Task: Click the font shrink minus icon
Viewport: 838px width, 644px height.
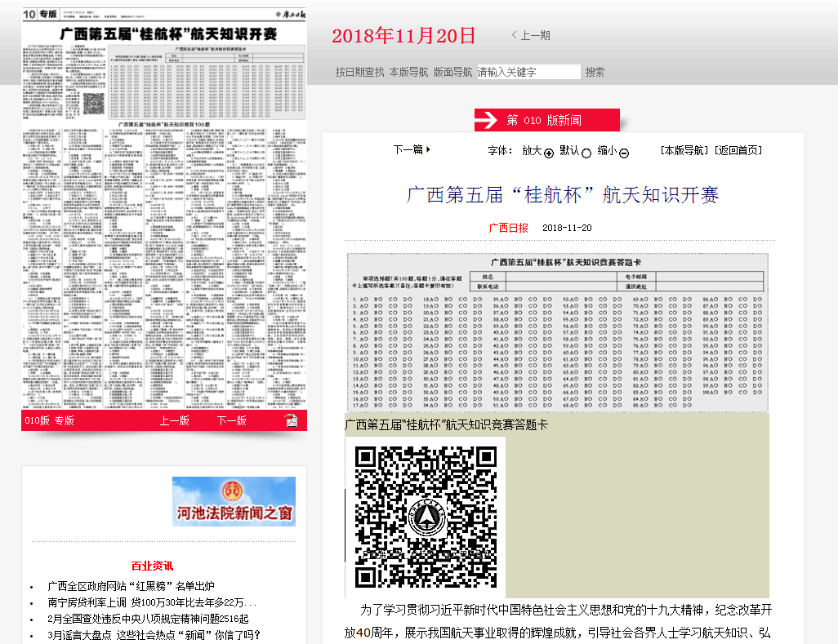Action: click(623, 153)
